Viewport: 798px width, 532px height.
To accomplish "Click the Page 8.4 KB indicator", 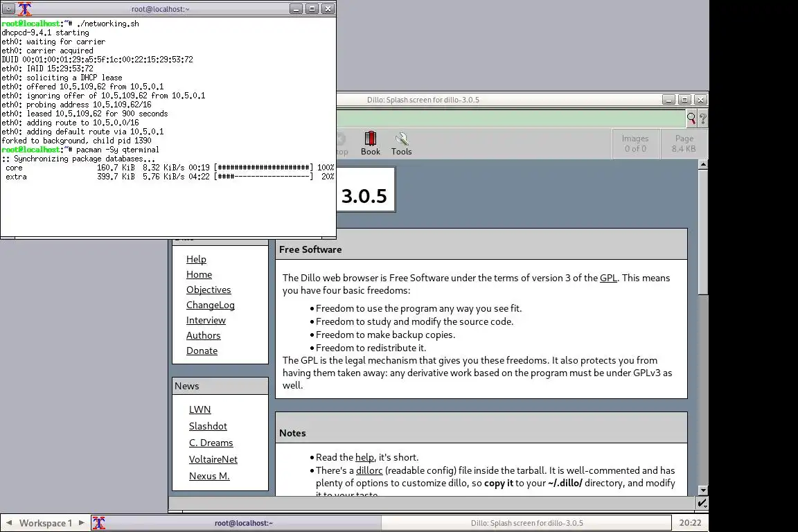I will coord(684,143).
